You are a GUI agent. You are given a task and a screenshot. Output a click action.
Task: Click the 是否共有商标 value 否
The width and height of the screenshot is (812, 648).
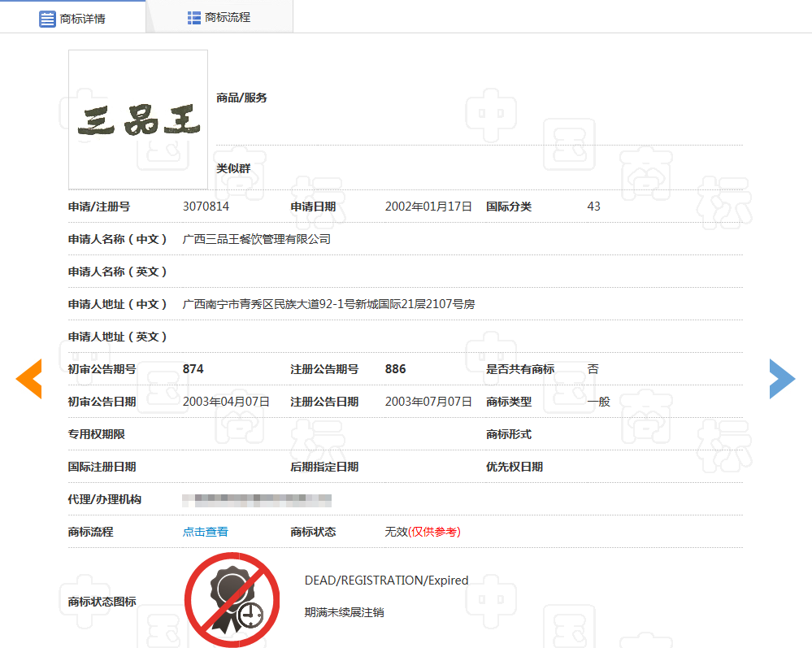(593, 368)
